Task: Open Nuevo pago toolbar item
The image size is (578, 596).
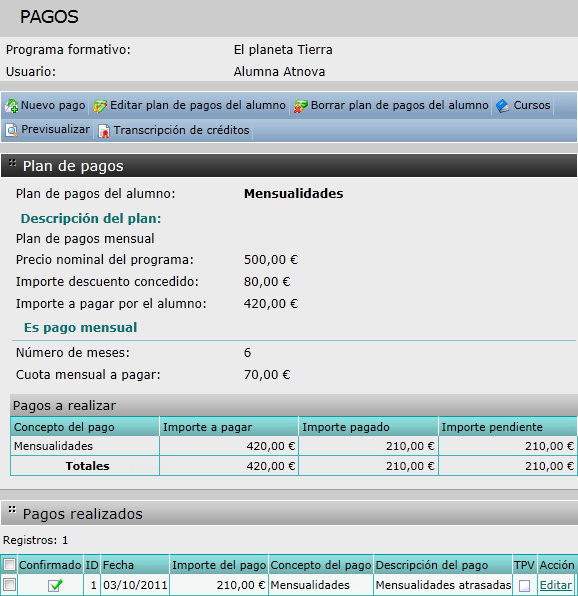Action: [46, 106]
